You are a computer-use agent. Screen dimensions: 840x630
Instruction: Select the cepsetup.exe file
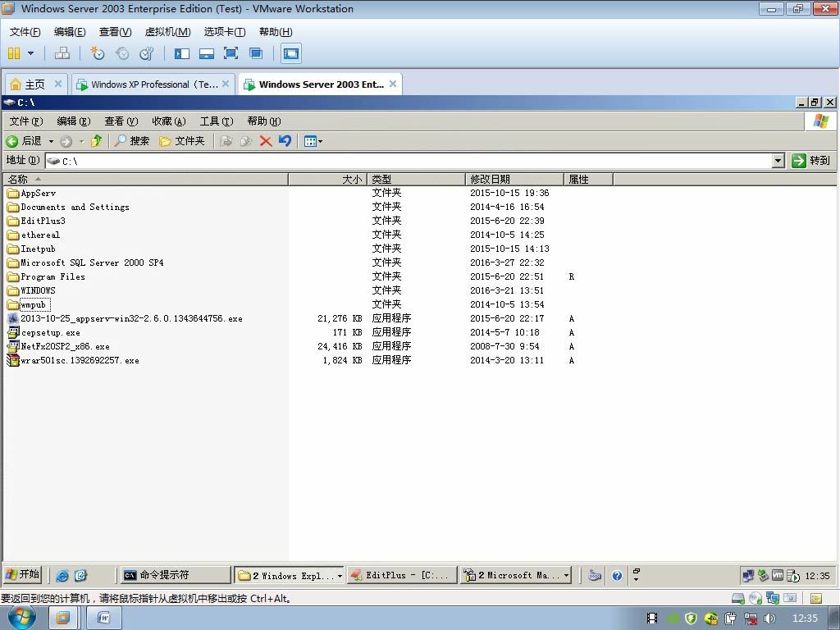[x=43, y=333]
